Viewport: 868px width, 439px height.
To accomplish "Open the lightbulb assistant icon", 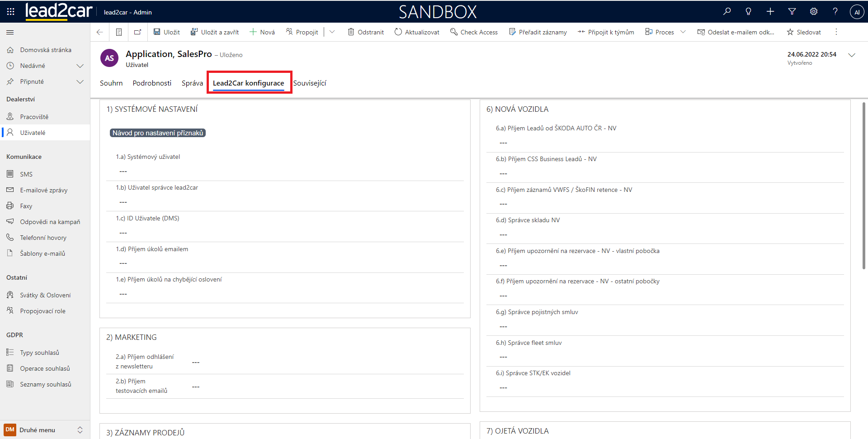I will 749,12.
